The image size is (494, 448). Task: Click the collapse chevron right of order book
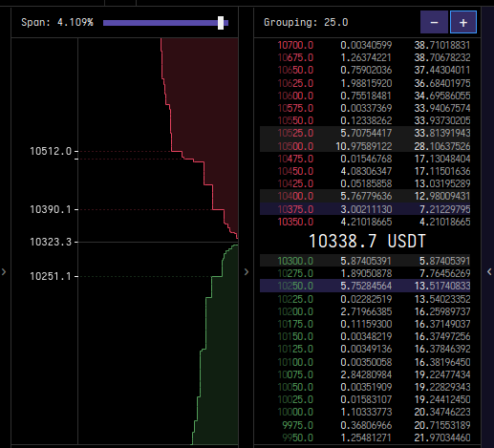(489, 271)
